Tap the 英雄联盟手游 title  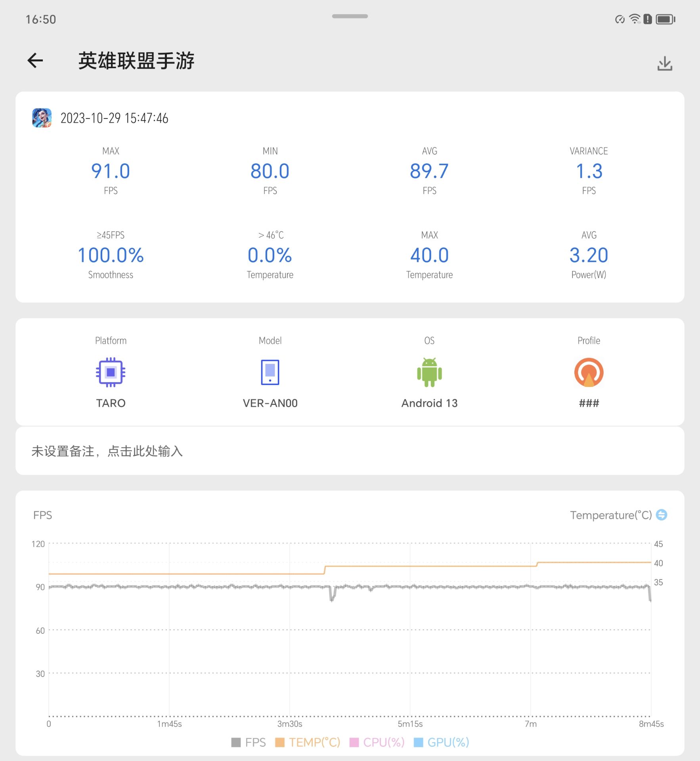(x=136, y=61)
